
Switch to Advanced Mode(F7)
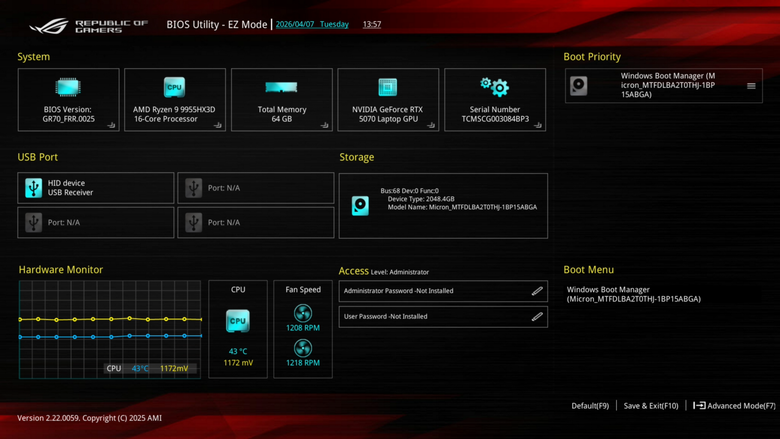click(x=734, y=406)
